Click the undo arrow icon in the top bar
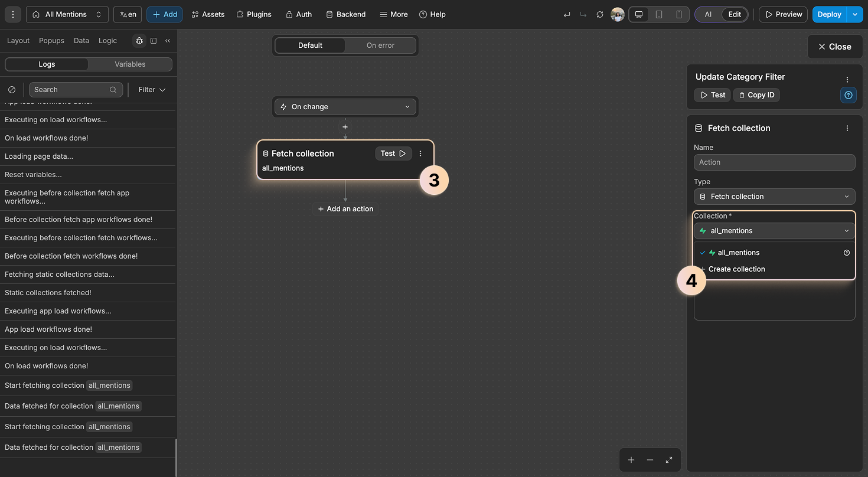The width and height of the screenshot is (868, 477). point(566,14)
